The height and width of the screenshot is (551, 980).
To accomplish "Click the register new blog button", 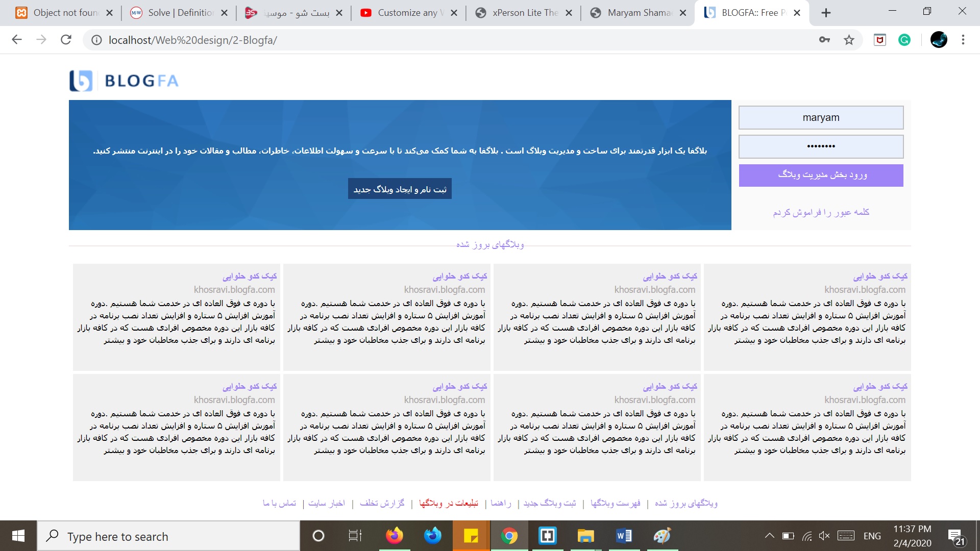I will coord(400,189).
